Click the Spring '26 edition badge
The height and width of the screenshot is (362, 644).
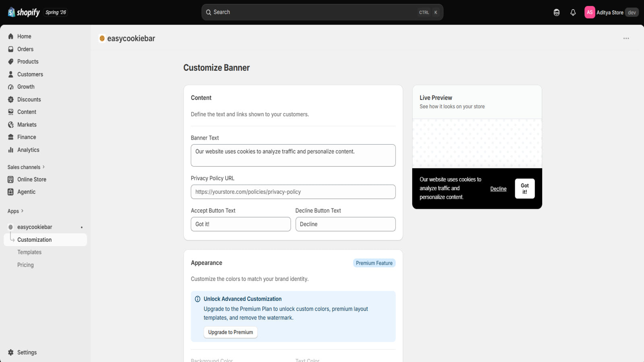pyautogui.click(x=56, y=12)
